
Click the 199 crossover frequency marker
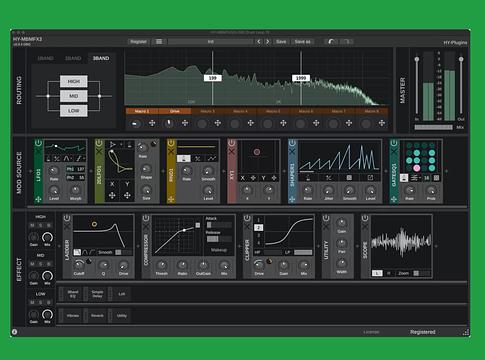pos(213,78)
